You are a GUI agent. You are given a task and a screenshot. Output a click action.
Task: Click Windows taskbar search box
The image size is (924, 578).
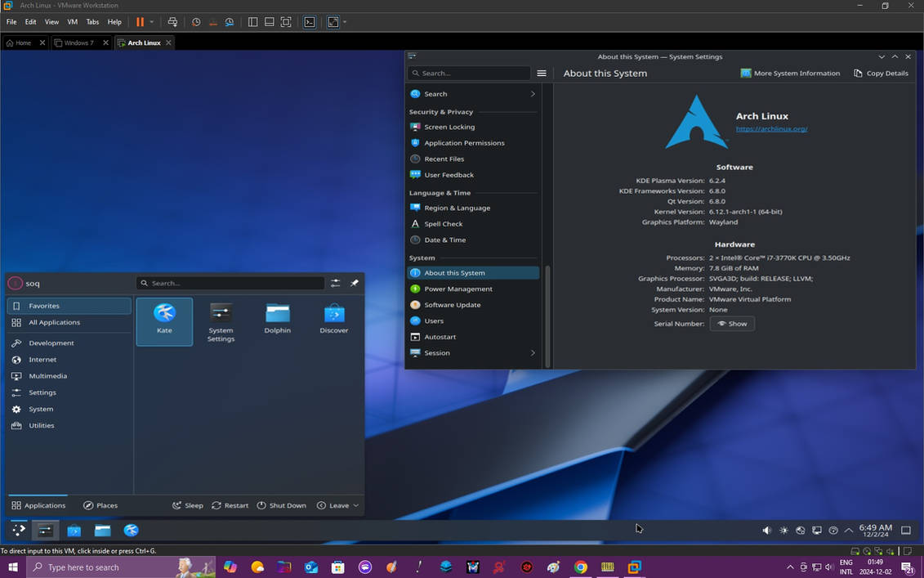click(121, 567)
